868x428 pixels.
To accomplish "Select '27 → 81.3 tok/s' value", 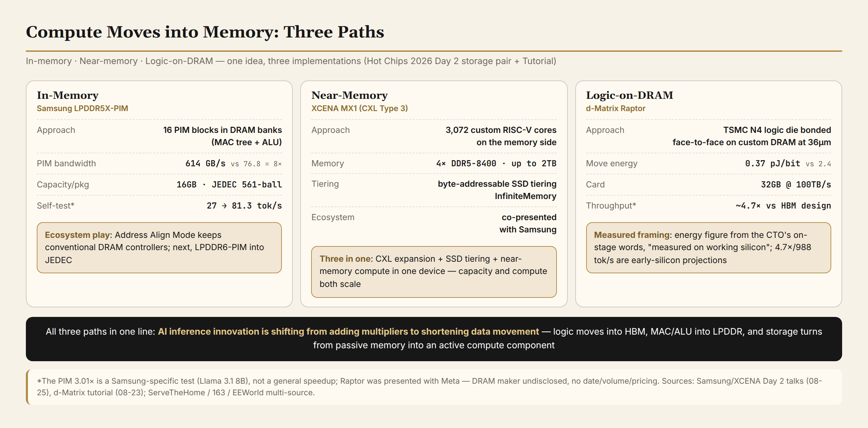I will [x=244, y=205].
